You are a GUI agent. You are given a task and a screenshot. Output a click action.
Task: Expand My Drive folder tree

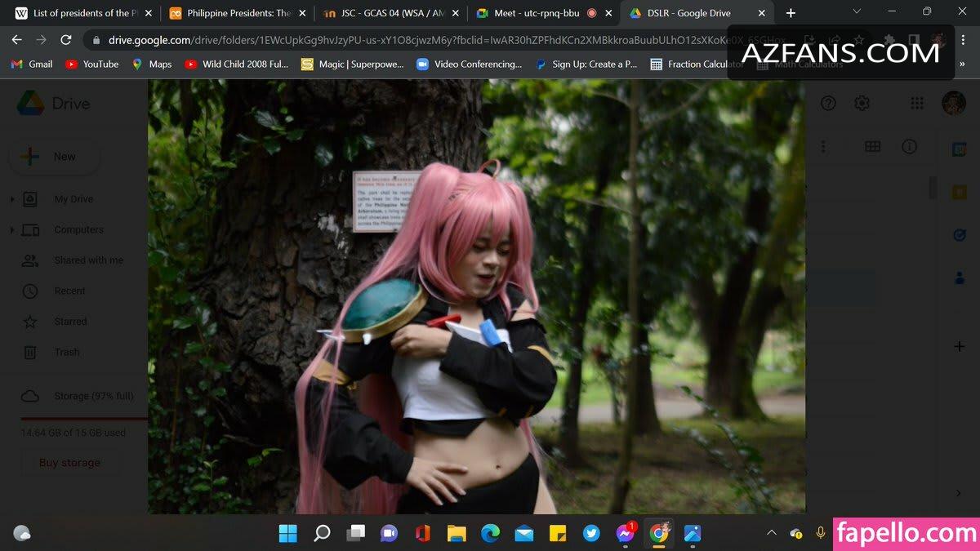pyautogui.click(x=12, y=199)
